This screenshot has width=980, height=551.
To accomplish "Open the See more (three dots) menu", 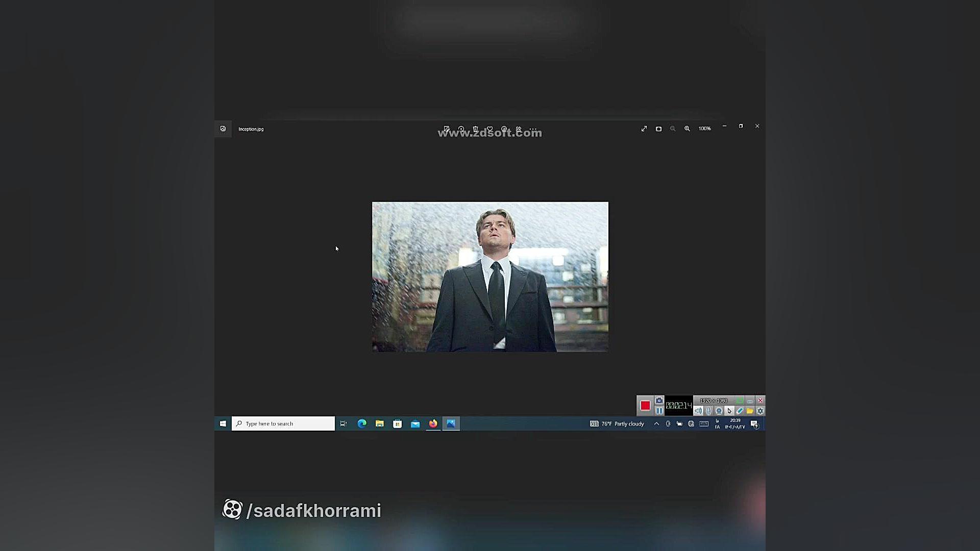I will tap(533, 129).
